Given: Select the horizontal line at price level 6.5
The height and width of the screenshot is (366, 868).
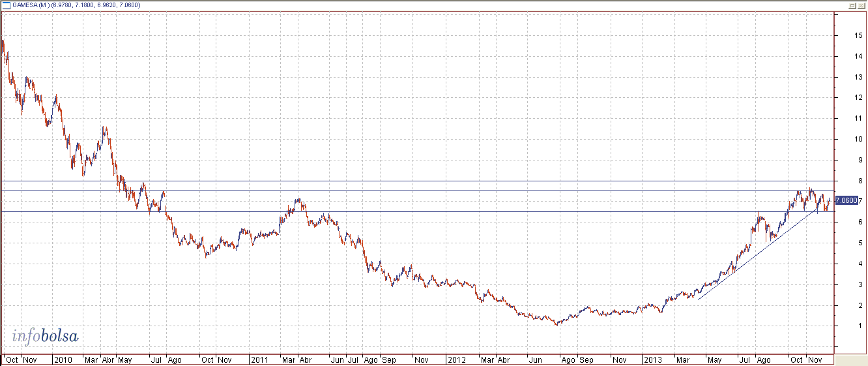Looking at the screenshot, I should click(x=417, y=211).
